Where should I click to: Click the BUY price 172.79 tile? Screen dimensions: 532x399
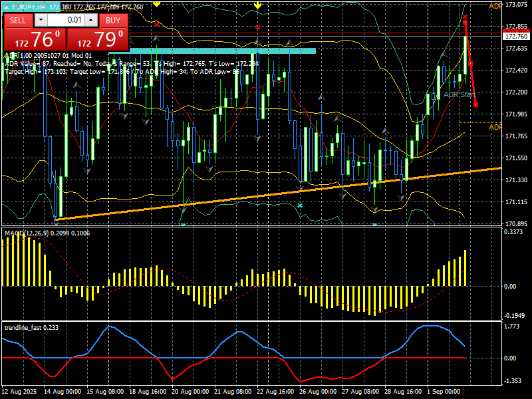pyautogui.click(x=98, y=39)
